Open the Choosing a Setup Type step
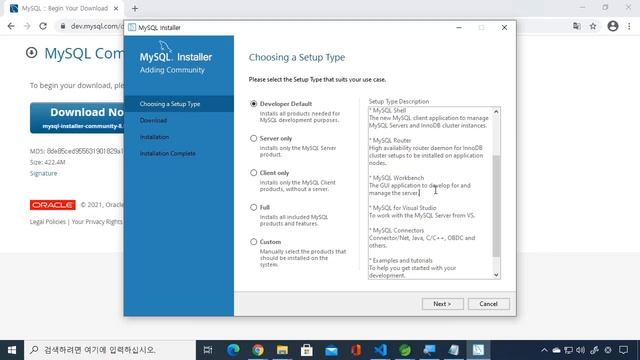The height and width of the screenshot is (360, 640). (x=179, y=104)
